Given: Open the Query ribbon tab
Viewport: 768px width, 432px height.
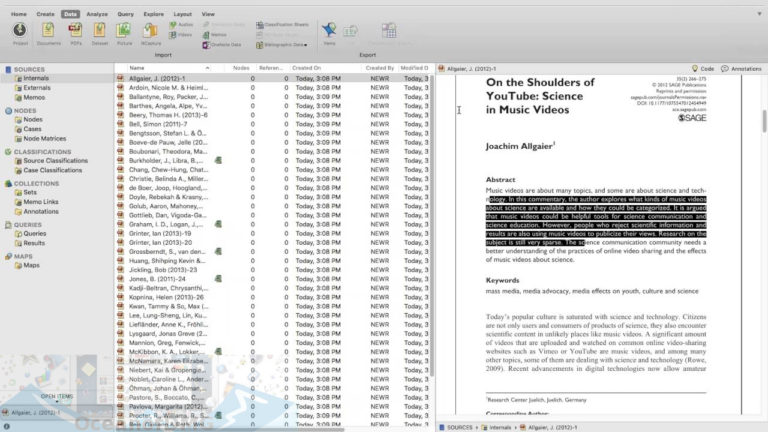Looking at the screenshot, I should point(125,14).
